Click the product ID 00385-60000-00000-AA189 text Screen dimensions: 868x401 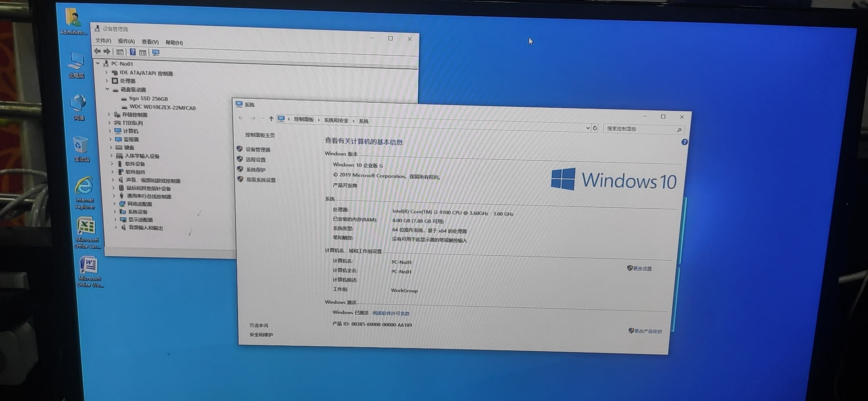[x=382, y=325]
